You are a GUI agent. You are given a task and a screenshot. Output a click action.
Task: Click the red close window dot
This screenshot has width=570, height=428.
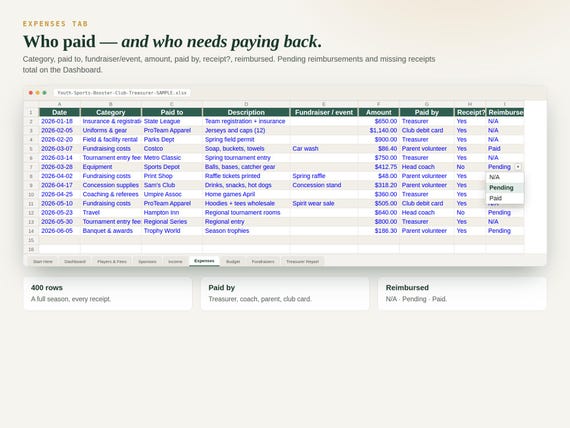click(31, 93)
